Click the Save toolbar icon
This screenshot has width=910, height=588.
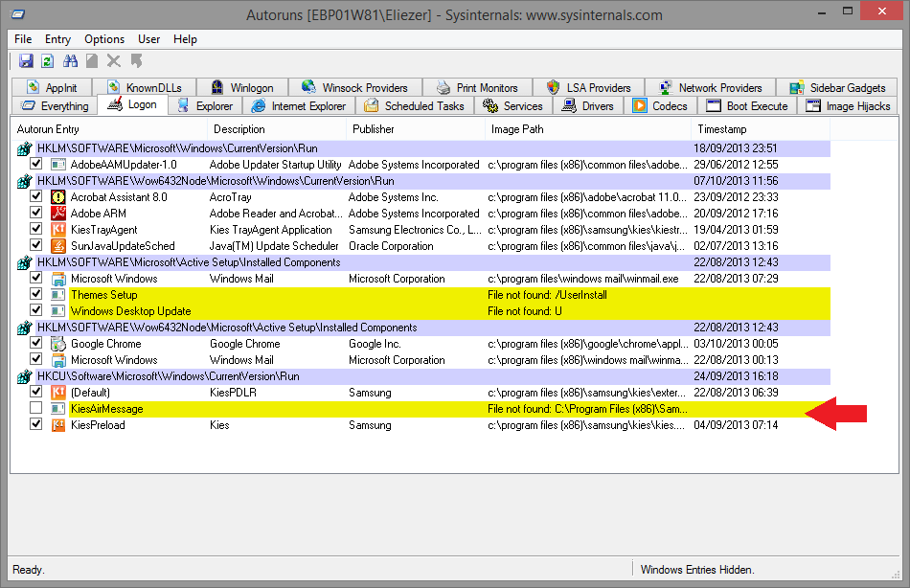pyautogui.click(x=26, y=61)
